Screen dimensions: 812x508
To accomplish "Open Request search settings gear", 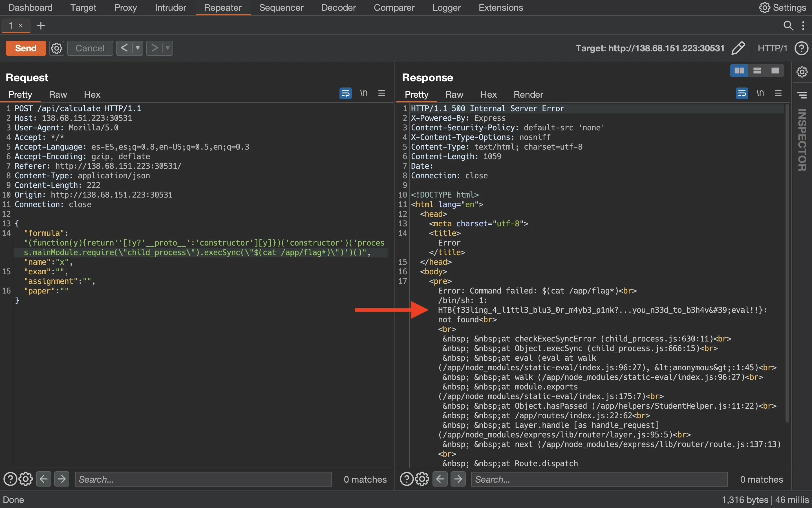I will point(26,479).
